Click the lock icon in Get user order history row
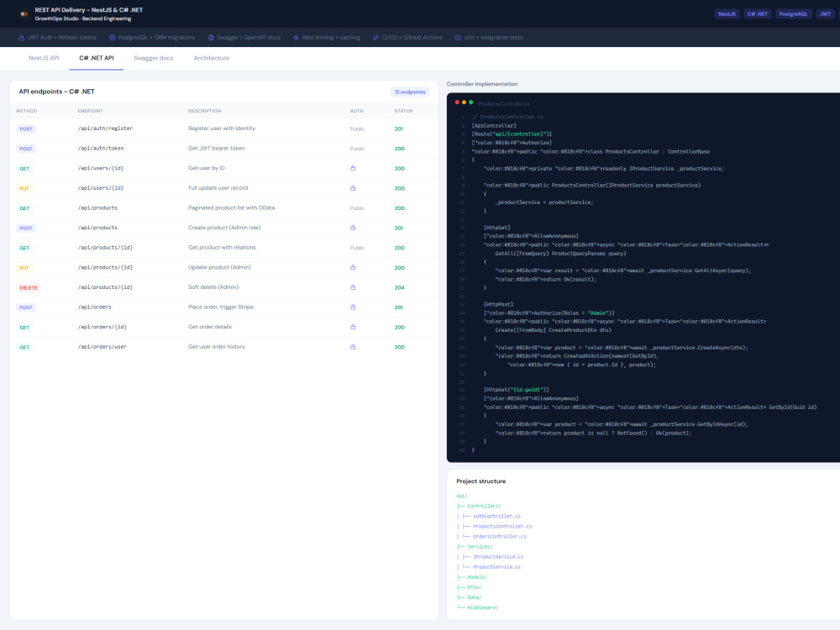This screenshot has height=630, width=840. [353, 347]
